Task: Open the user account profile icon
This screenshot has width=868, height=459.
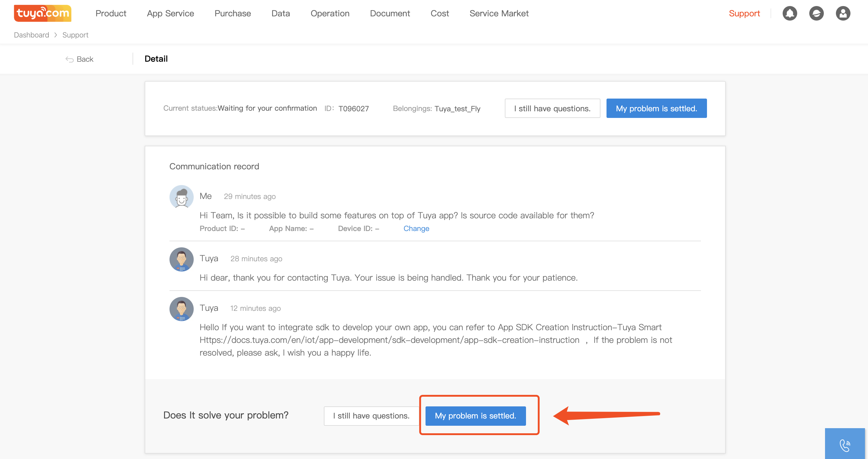Action: coord(843,14)
